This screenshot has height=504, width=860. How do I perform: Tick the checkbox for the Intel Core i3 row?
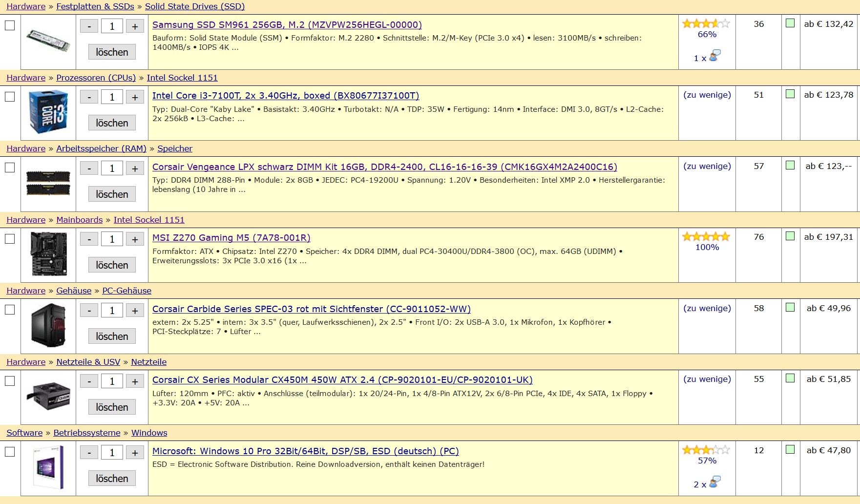(10, 97)
